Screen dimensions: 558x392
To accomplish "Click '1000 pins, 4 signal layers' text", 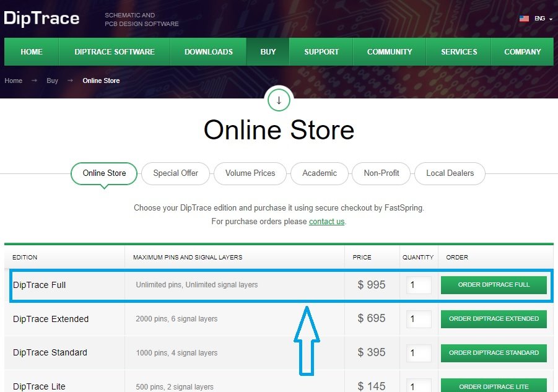I will click(x=177, y=353).
